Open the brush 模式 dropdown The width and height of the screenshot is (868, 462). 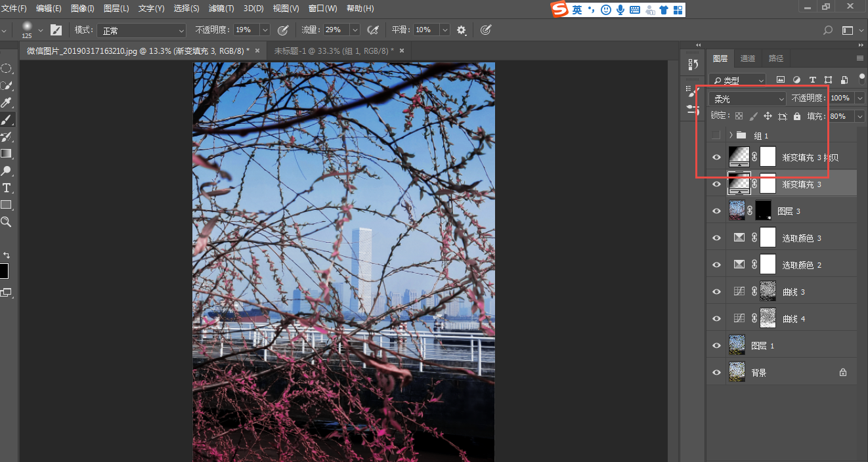[142, 30]
